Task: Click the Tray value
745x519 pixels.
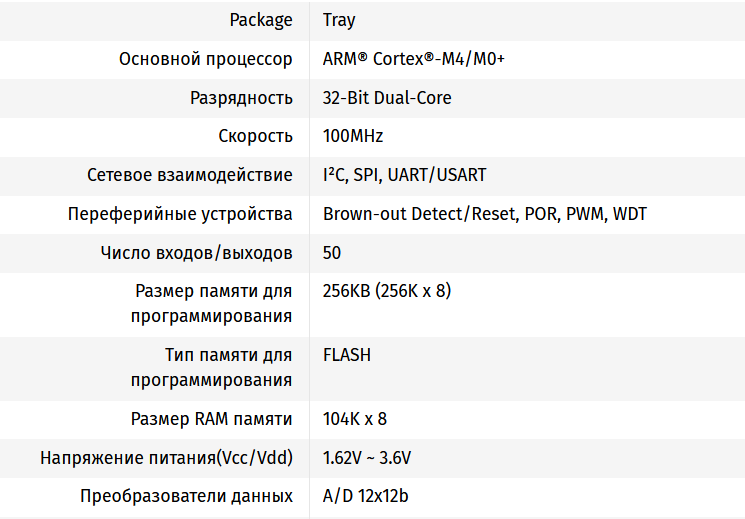Action: pos(339,20)
